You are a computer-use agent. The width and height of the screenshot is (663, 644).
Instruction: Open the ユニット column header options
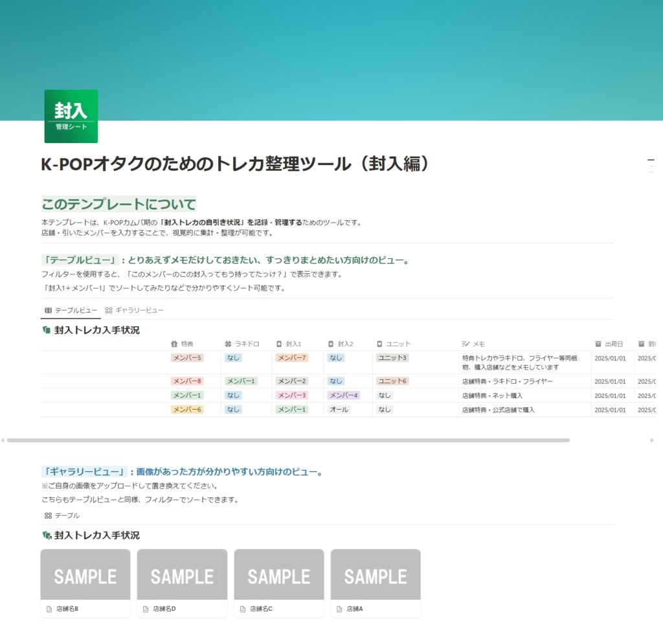pos(391,344)
